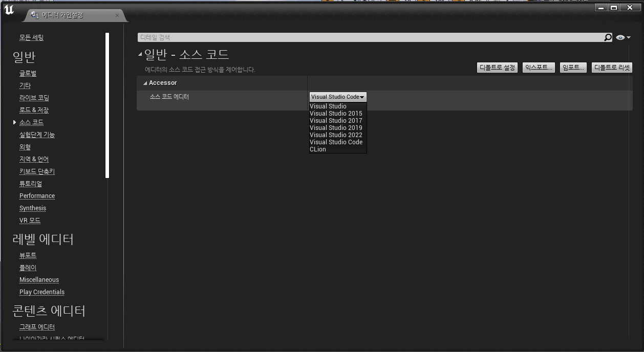Choose Visual Studio 2017 option

336,121
